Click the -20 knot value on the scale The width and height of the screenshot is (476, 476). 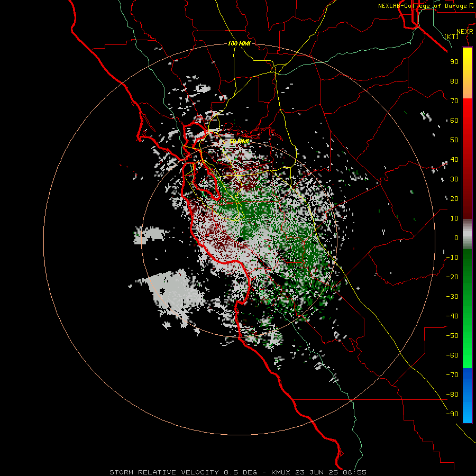pos(452,277)
